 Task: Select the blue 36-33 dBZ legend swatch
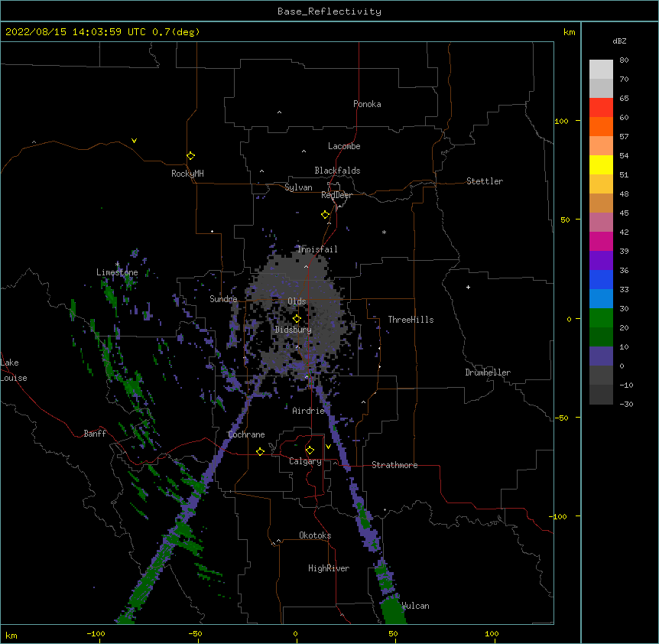click(x=601, y=280)
